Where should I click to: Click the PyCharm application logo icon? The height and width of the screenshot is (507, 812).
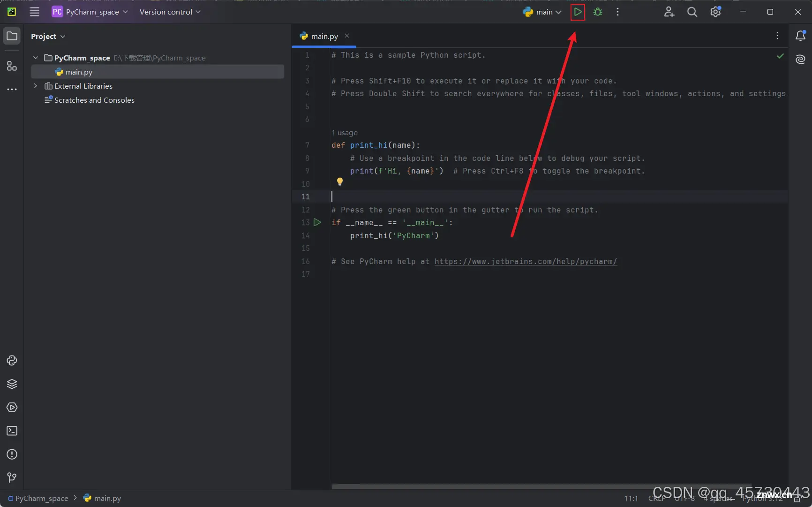[12, 12]
